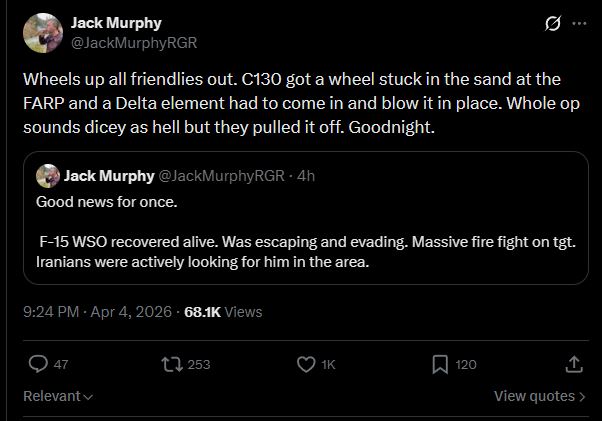The image size is (602, 421).
Task: Click the 68.1K Views count
Action: tap(223, 311)
